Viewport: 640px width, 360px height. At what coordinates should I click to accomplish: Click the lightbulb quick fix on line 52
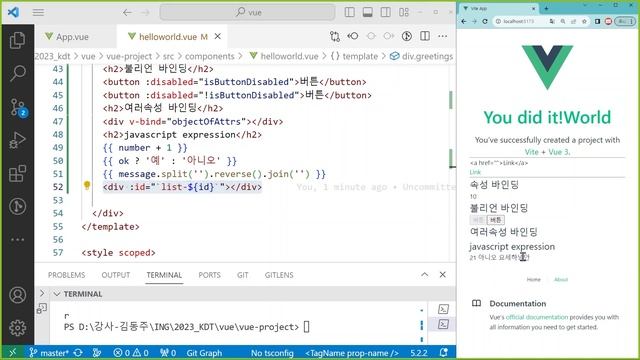pyautogui.click(x=87, y=186)
